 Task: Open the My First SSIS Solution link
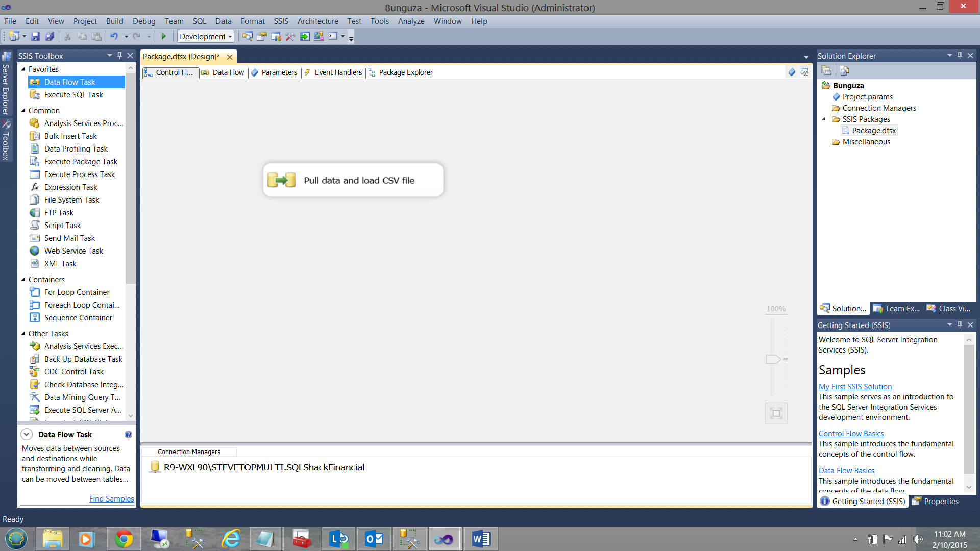(x=855, y=387)
